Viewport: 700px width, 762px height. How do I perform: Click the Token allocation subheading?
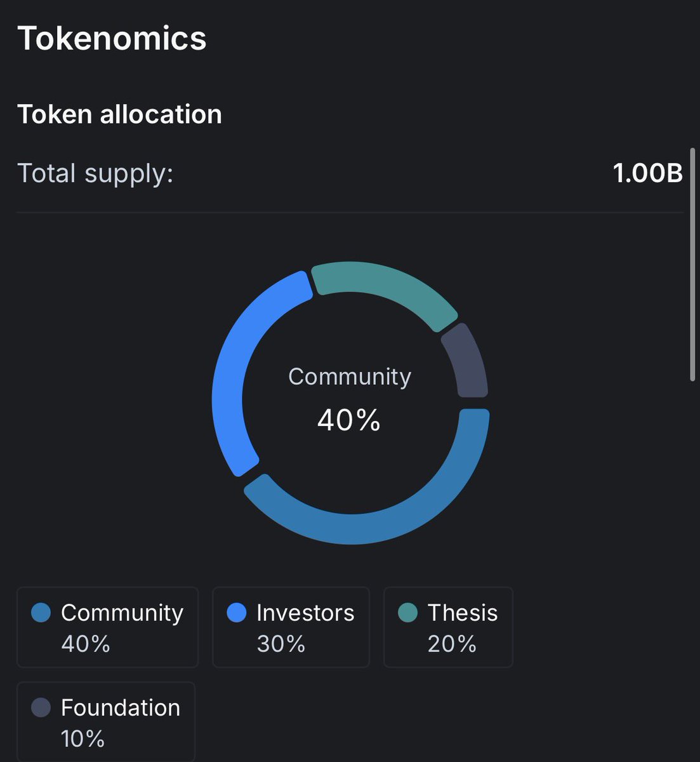click(119, 114)
